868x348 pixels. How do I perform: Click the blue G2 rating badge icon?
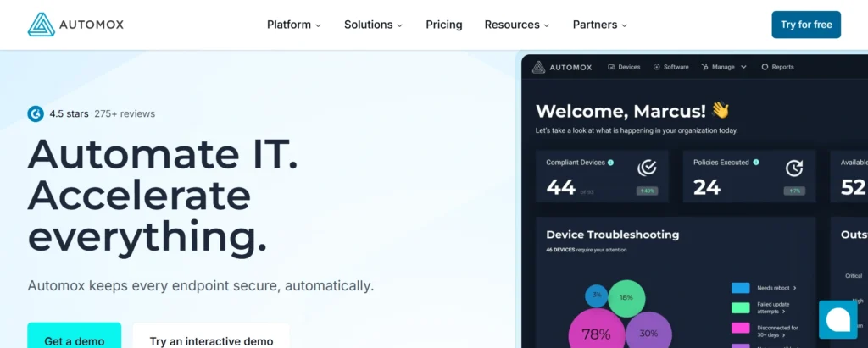[36, 114]
